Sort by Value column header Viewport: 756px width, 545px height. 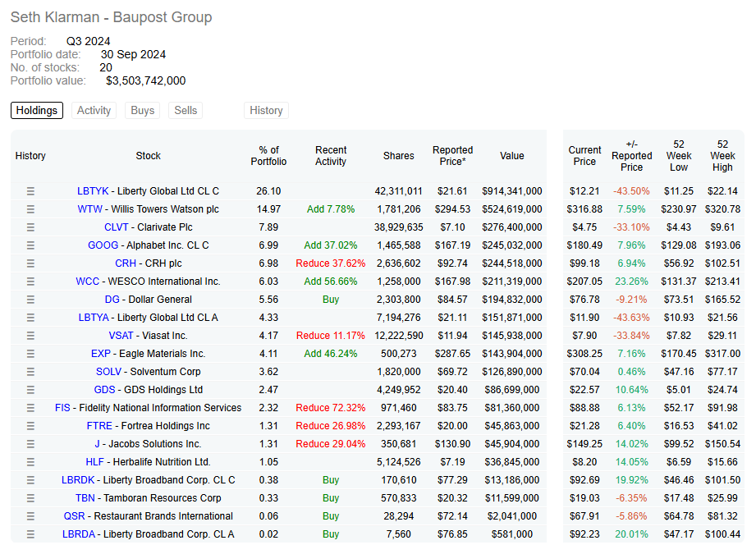coord(511,156)
